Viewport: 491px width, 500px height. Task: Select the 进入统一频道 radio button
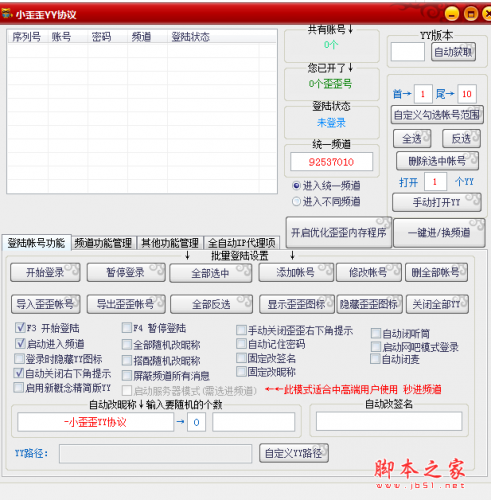pyautogui.click(x=296, y=186)
